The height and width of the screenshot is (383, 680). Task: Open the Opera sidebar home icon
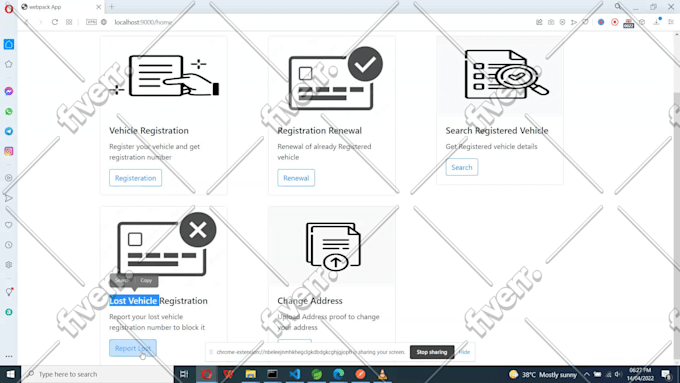pyautogui.click(x=9, y=44)
